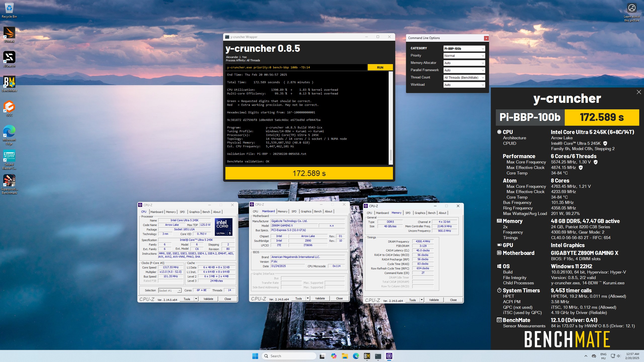Open the Parallel Framework dropdown

pyautogui.click(x=464, y=70)
